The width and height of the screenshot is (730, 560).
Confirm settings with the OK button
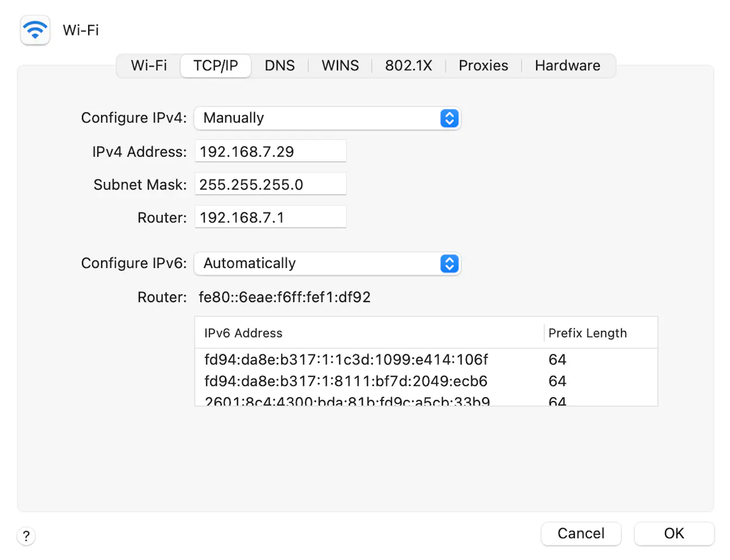pos(674,533)
